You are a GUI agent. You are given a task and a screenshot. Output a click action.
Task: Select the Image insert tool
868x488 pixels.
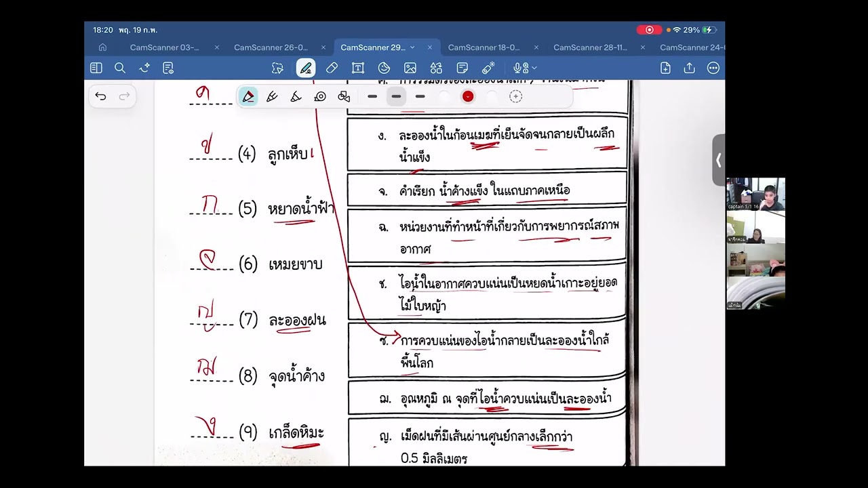[x=410, y=68]
